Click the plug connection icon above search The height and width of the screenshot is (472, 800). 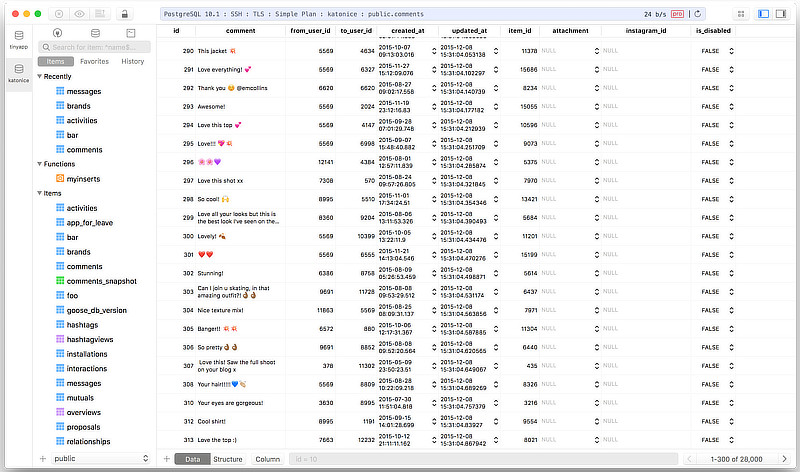pos(58,33)
